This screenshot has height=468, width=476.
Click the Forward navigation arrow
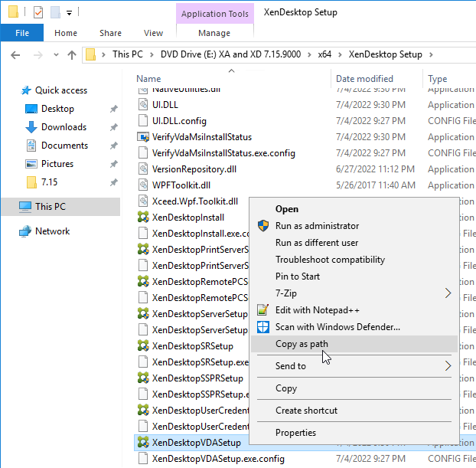click(x=38, y=55)
